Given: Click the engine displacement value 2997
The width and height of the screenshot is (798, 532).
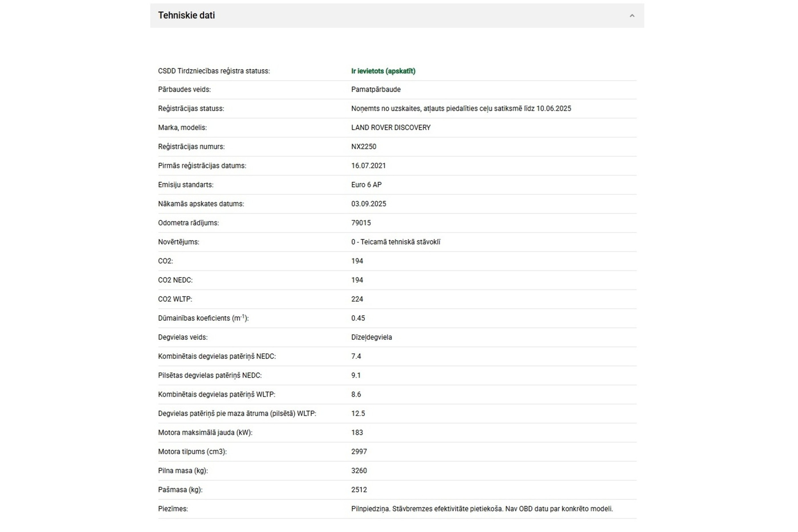Looking at the screenshot, I should click(x=359, y=452).
